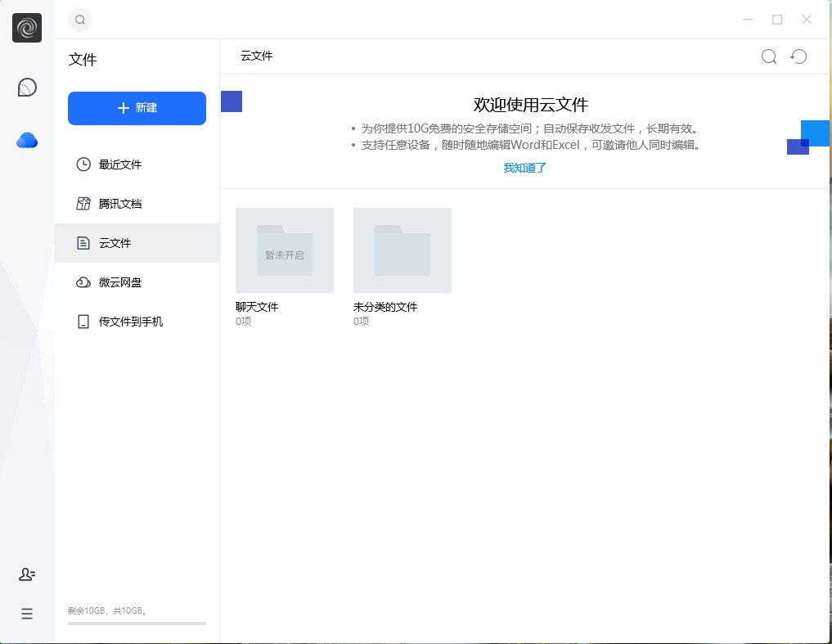Image resolution: width=832 pixels, height=644 pixels.
Task: Open 传文件到手机 send to phone
Action: 137,322
